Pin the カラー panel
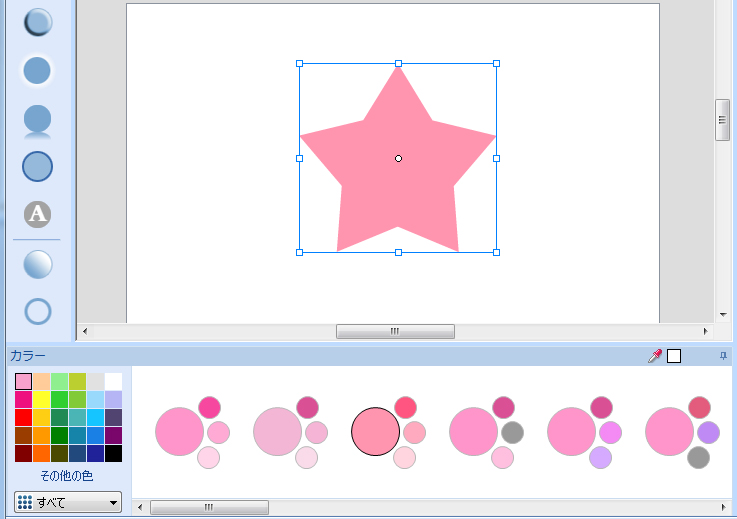The width and height of the screenshot is (737, 519). coord(723,356)
